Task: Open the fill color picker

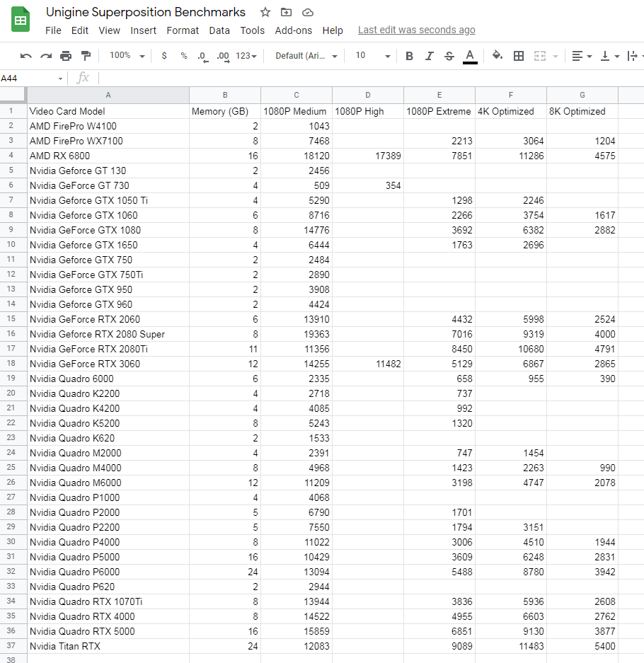Action: 498,55
